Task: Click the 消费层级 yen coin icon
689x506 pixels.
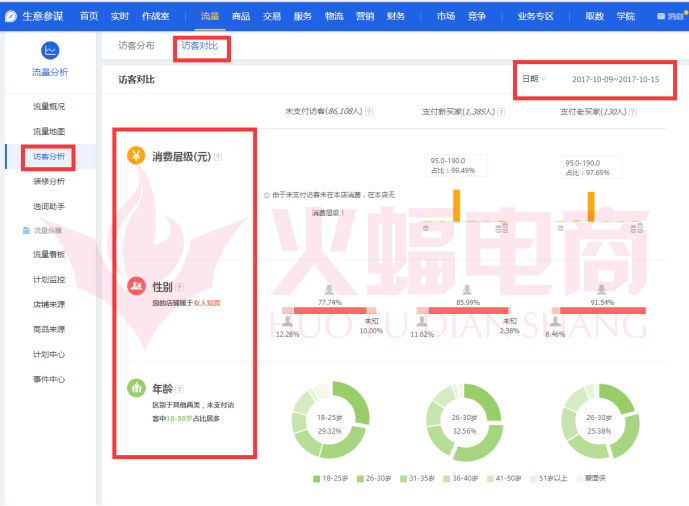Action: click(135, 156)
